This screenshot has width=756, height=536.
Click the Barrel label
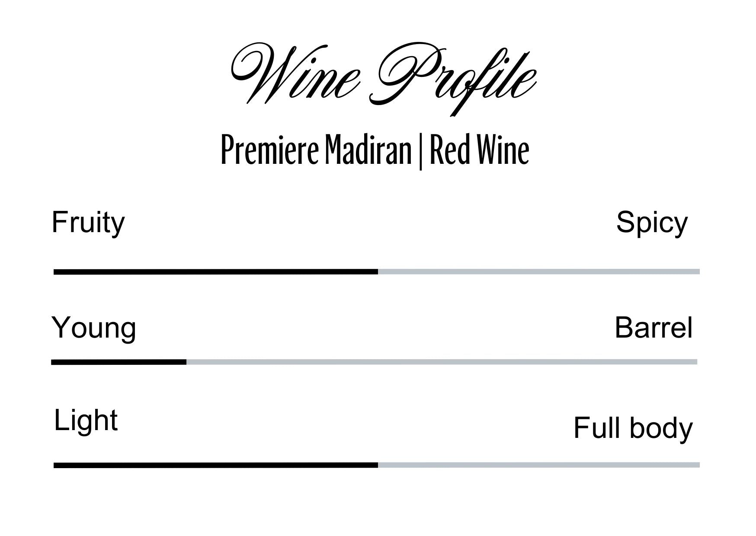(653, 328)
